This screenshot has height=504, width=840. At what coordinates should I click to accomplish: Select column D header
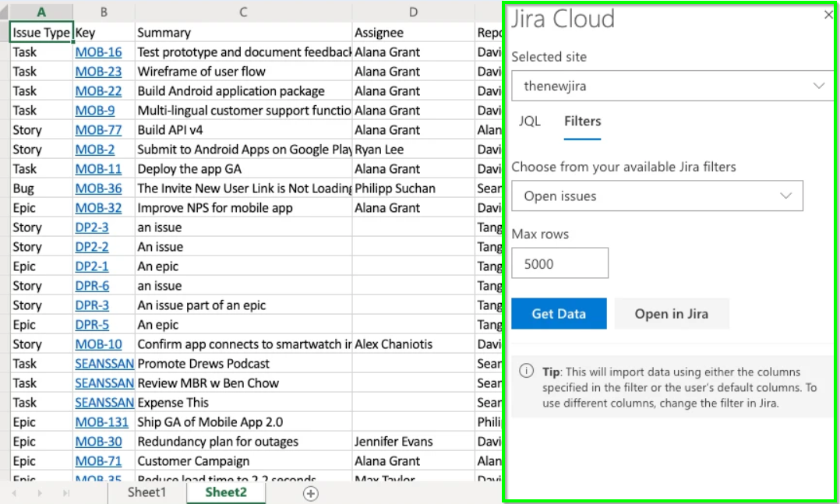(x=413, y=12)
